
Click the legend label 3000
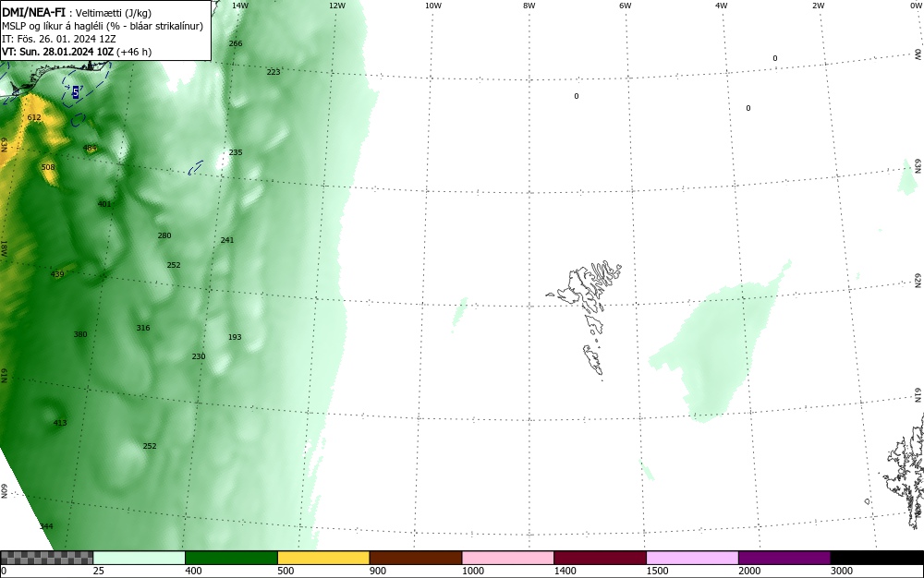click(842, 571)
